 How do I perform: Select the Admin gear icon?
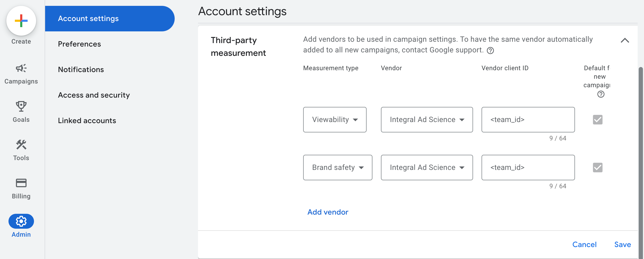coord(21,221)
